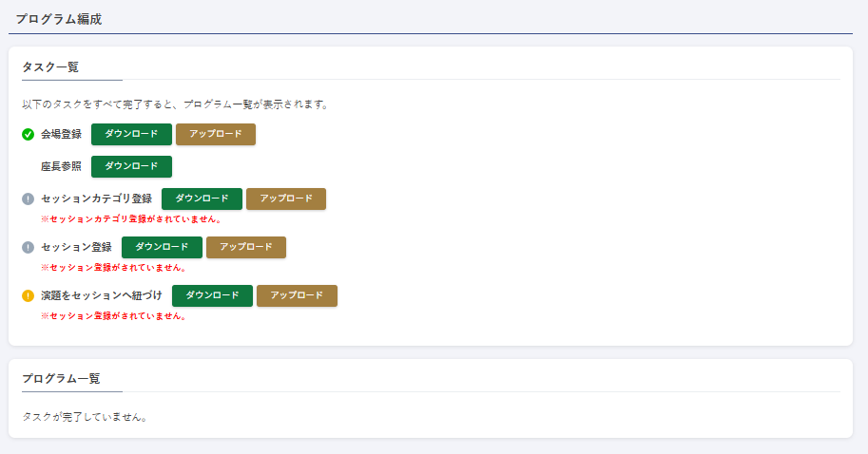Image resolution: width=868 pixels, height=454 pixels.
Task: Click the green checkmark icon beside 会場登録
Action: click(28, 134)
